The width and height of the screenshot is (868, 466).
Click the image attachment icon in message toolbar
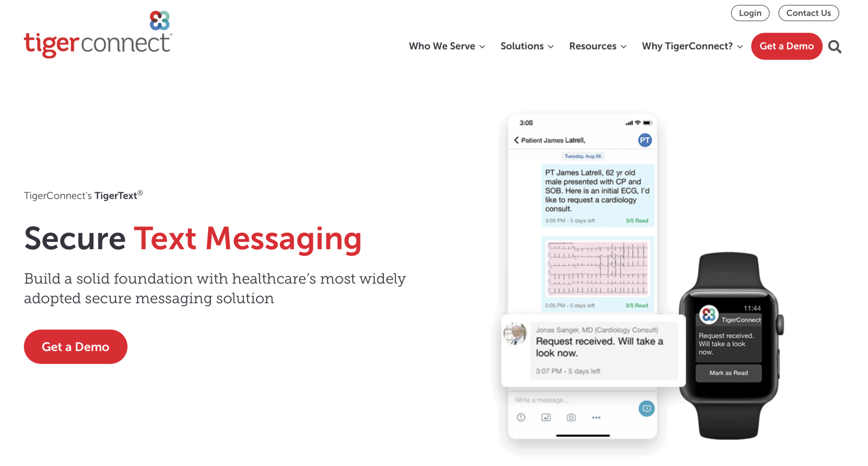(x=546, y=418)
